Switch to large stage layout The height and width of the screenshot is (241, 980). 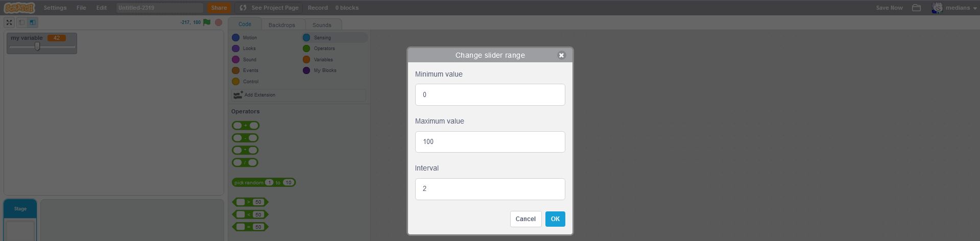coord(32,22)
